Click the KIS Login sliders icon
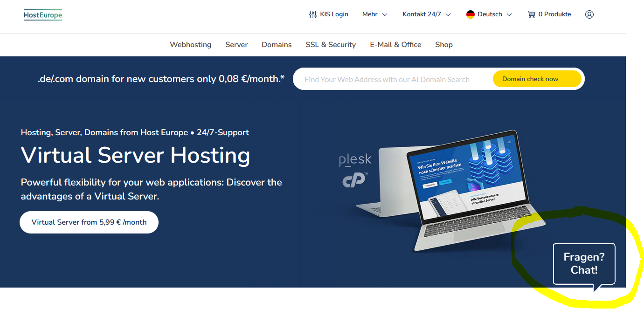This screenshot has width=644, height=309. [x=312, y=14]
